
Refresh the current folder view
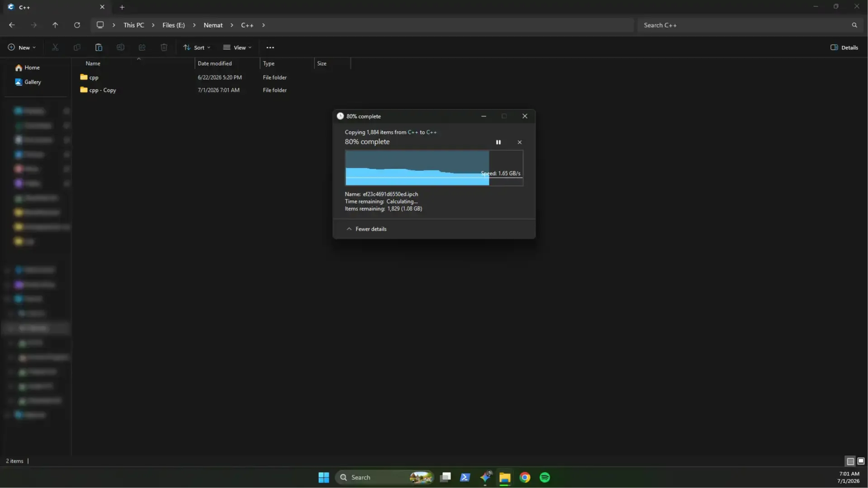[77, 25]
